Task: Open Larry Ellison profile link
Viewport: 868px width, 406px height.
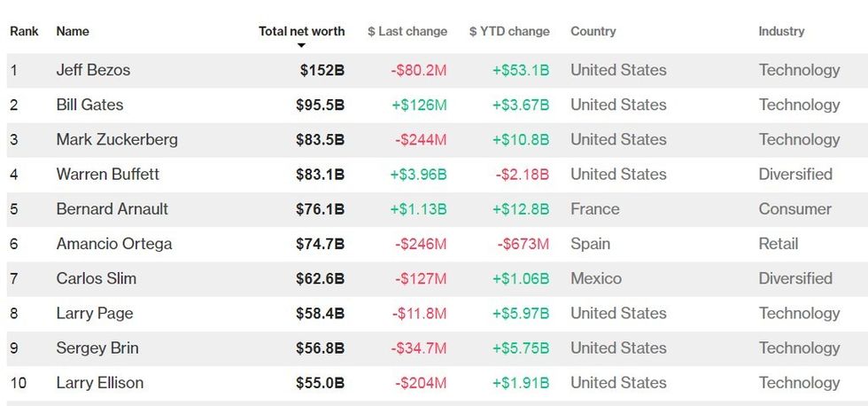Action: coord(99,383)
